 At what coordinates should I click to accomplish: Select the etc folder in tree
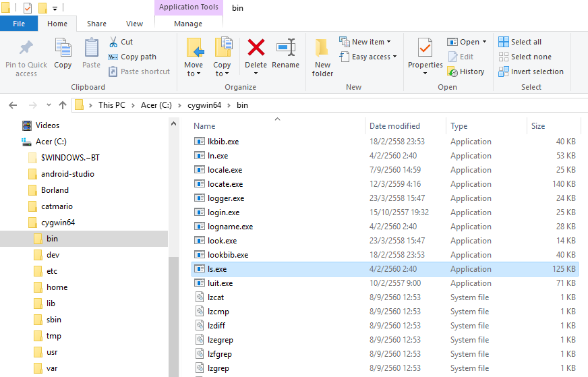[52, 271]
